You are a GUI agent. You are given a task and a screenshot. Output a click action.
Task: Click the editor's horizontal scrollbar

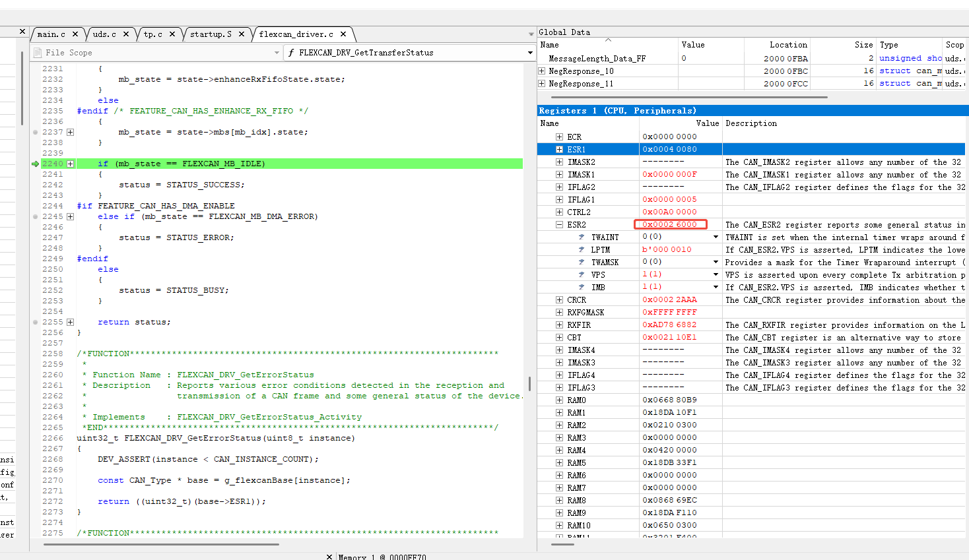tap(161, 544)
